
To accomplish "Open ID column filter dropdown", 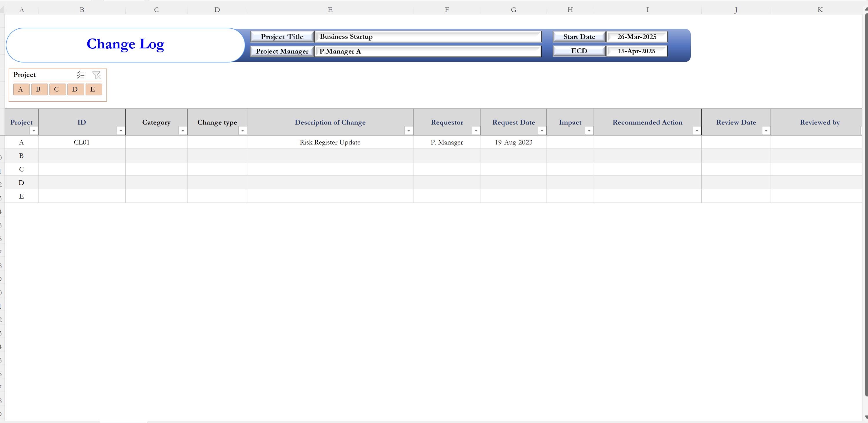I will [x=121, y=131].
